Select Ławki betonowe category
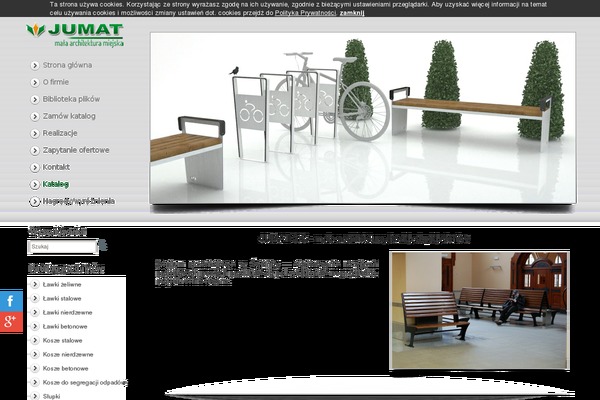The width and height of the screenshot is (600, 400). coord(65,327)
